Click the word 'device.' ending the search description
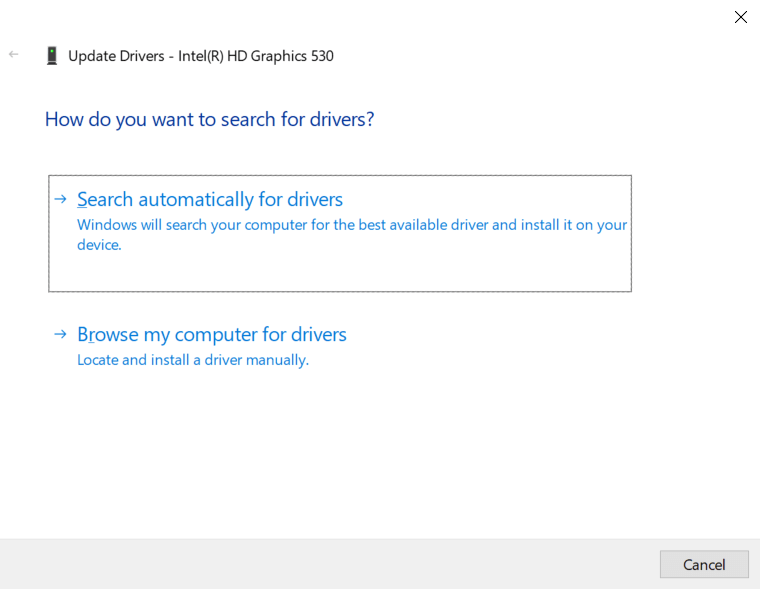Image resolution: width=760 pixels, height=589 pixels. (99, 245)
